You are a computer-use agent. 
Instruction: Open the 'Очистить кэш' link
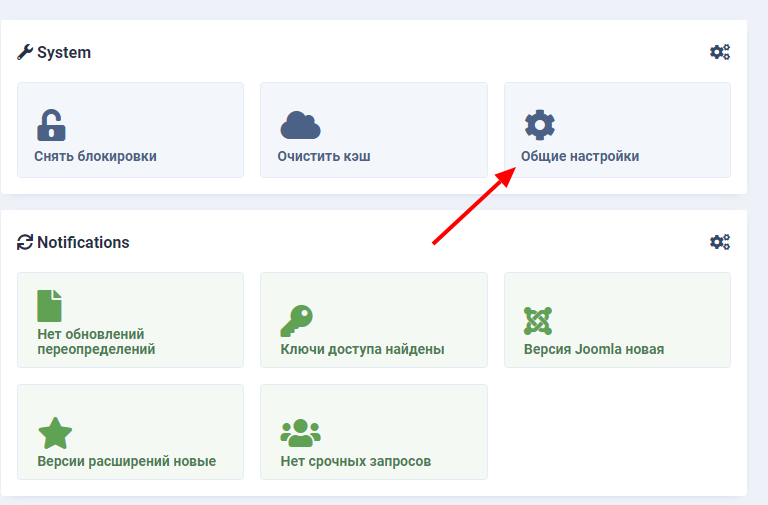coord(374,130)
